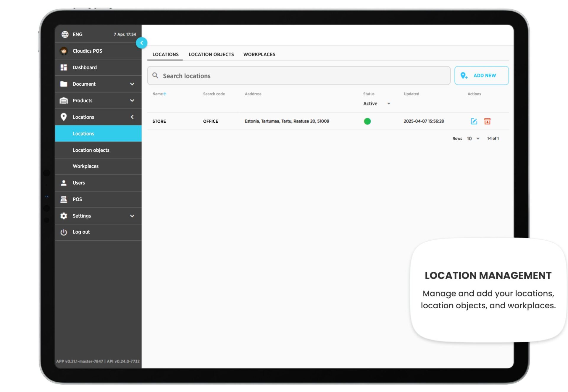Click the Search locations field

point(299,76)
